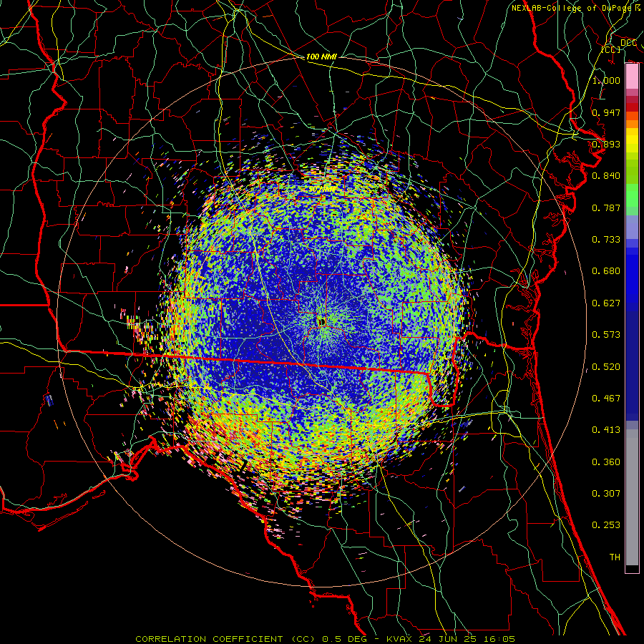Click the 0.840 legend value

pyautogui.click(x=606, y=176)
